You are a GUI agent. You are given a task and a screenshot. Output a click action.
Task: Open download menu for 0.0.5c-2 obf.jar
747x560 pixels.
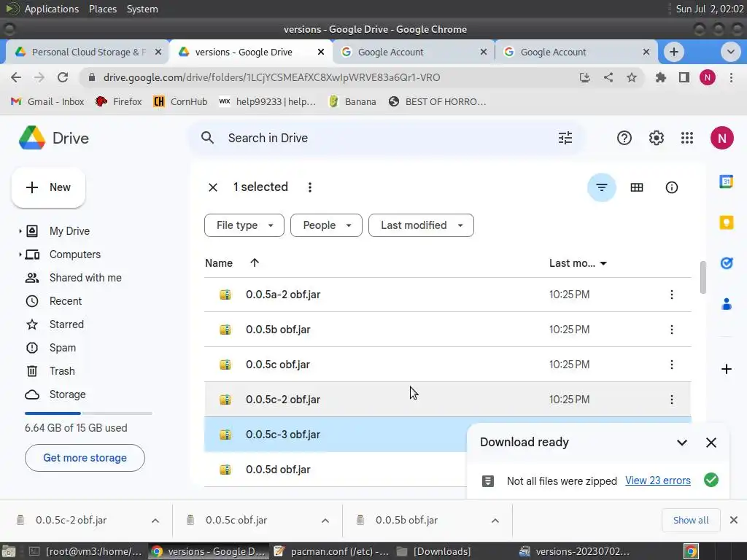(155, 521)
